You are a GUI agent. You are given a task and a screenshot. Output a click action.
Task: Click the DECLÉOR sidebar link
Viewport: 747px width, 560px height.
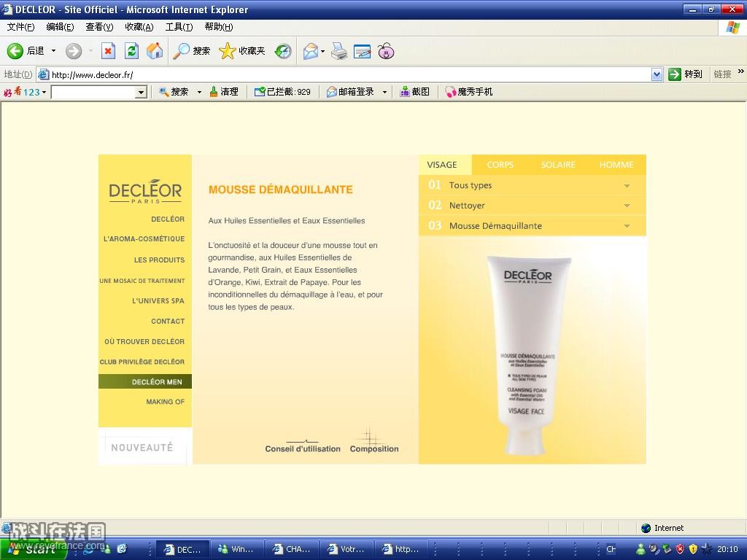(x=168, y=219)
